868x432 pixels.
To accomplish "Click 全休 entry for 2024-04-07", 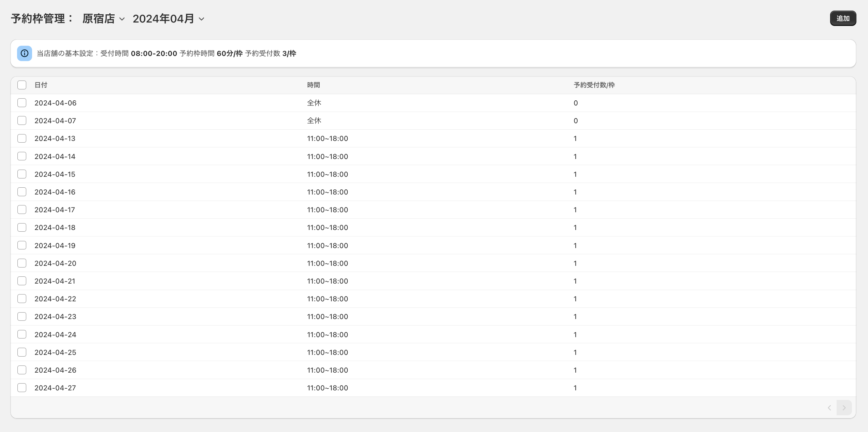I will tap(314, 120).
